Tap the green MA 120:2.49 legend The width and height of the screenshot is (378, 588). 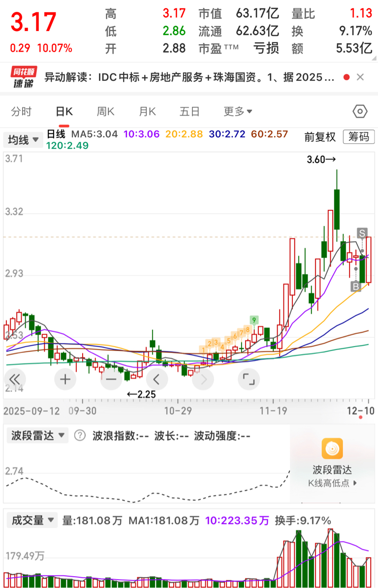(67, 145)
